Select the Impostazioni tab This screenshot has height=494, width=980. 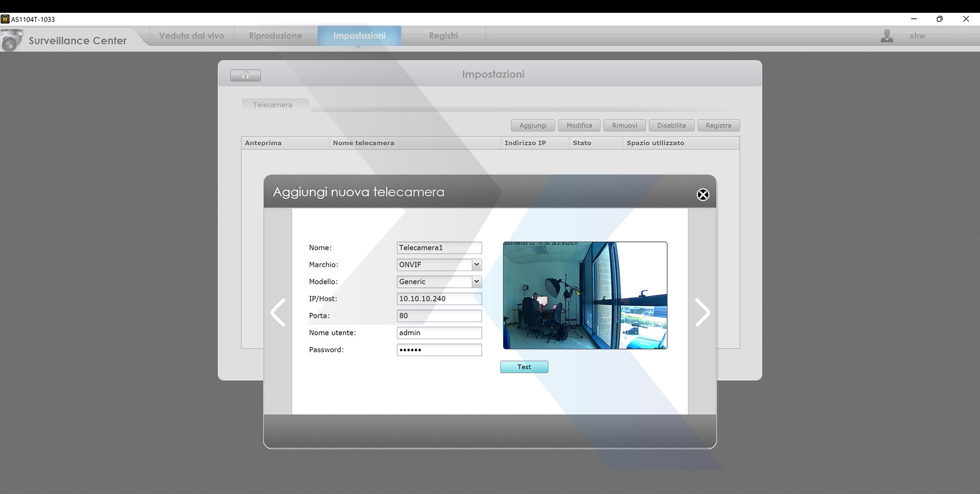click(359, 36)
